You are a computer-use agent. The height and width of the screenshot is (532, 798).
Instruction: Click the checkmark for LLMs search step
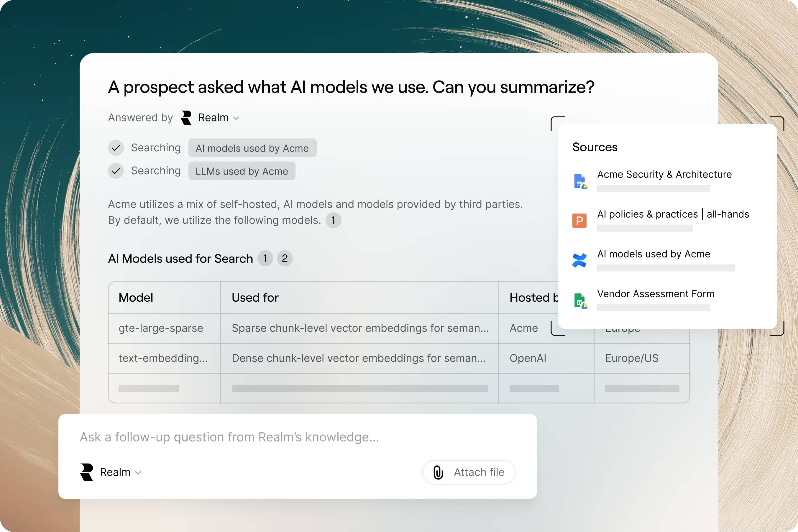point(116,171)
